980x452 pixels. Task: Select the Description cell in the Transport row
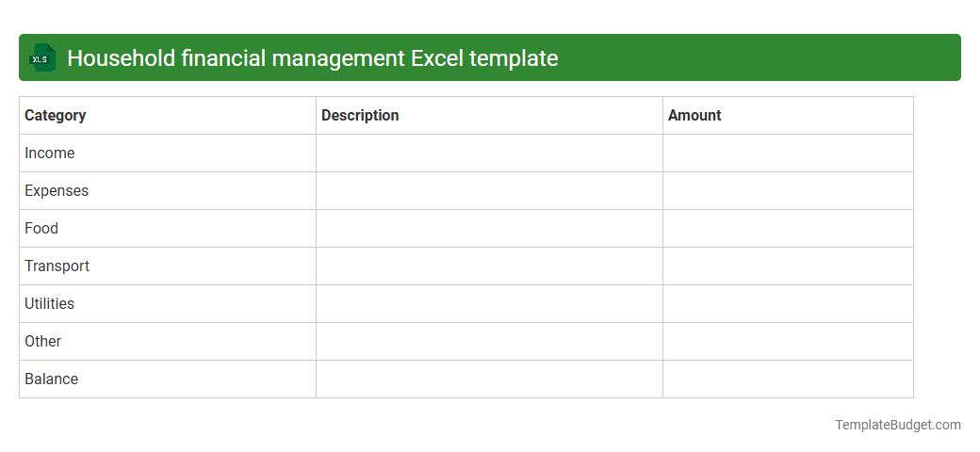click(489, 266)
